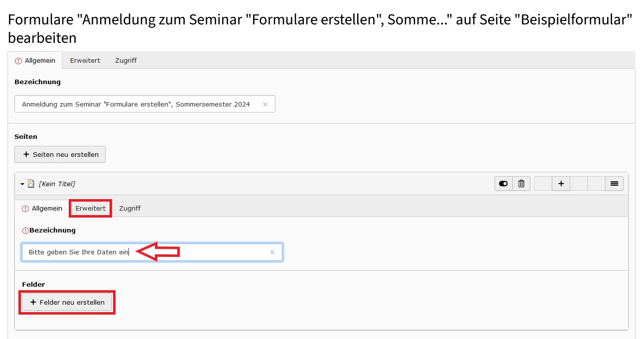
Task: Clear the inner Bezeichnung text with x icon
Action: (x=272, y=252)
